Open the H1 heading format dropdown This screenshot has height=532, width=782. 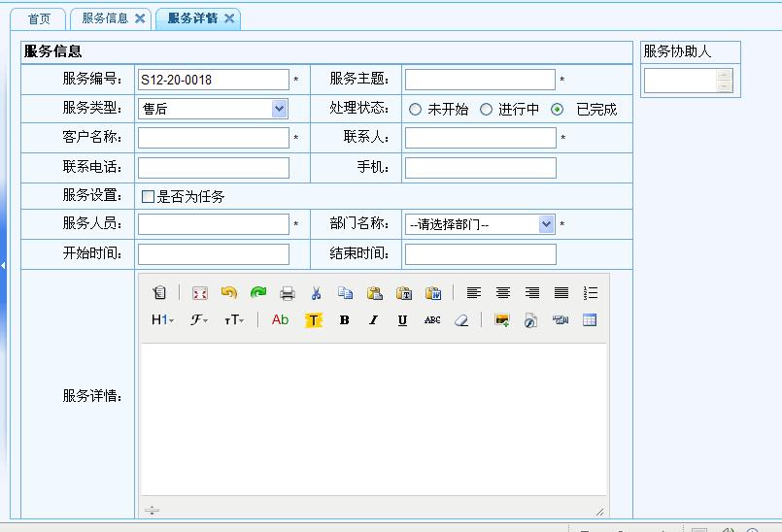pyautogui.click(x=162, y=320)
